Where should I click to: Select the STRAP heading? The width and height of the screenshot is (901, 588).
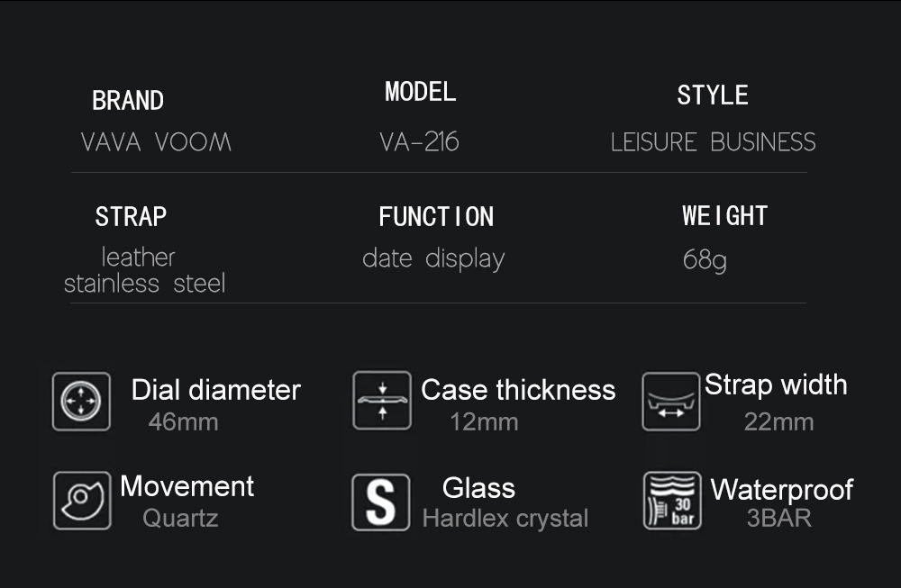131,216
